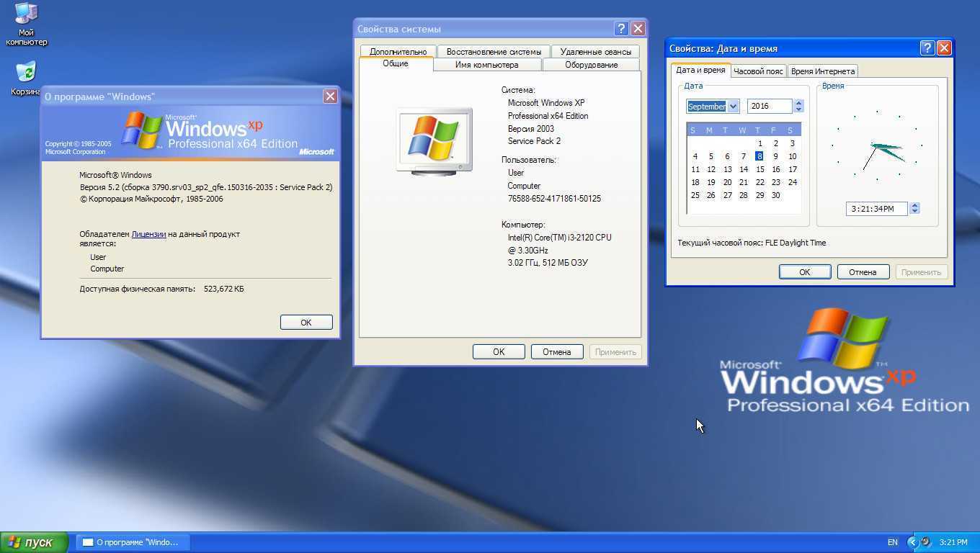Click the product ID 76588-652-4171861-50125

(553, 199)
